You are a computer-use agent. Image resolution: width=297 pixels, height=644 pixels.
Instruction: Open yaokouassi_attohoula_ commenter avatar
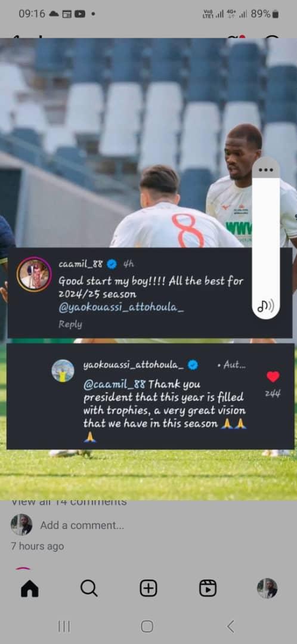63,370
